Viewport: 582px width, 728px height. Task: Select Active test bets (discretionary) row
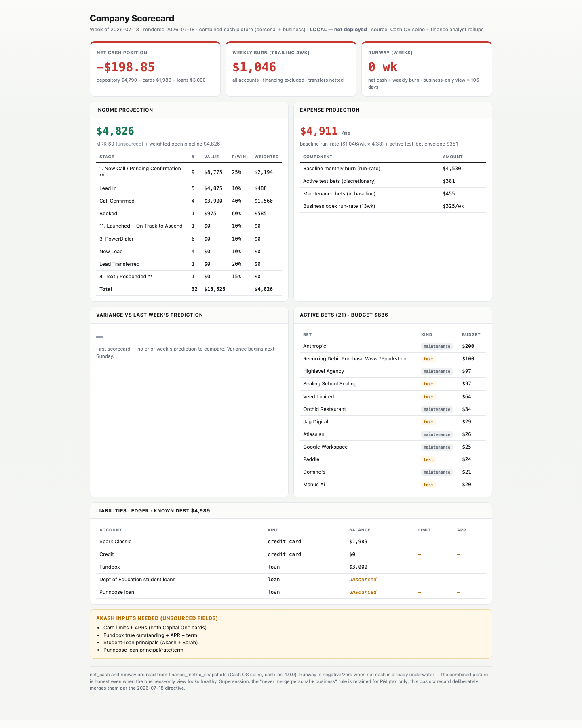393,181
